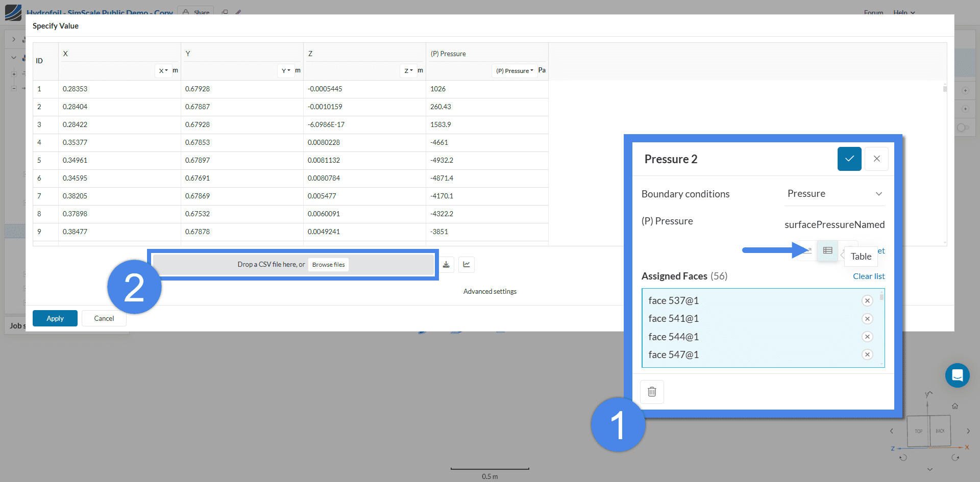Toggle the switch on the right sidebar
This screenshot has width=980, height=482.
coord(963,128)
